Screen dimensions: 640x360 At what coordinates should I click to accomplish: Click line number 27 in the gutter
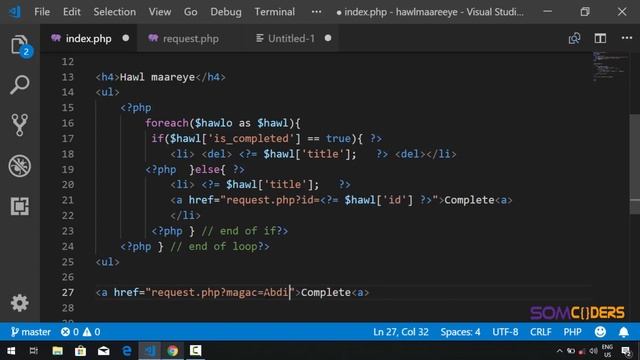coord(68,293)
